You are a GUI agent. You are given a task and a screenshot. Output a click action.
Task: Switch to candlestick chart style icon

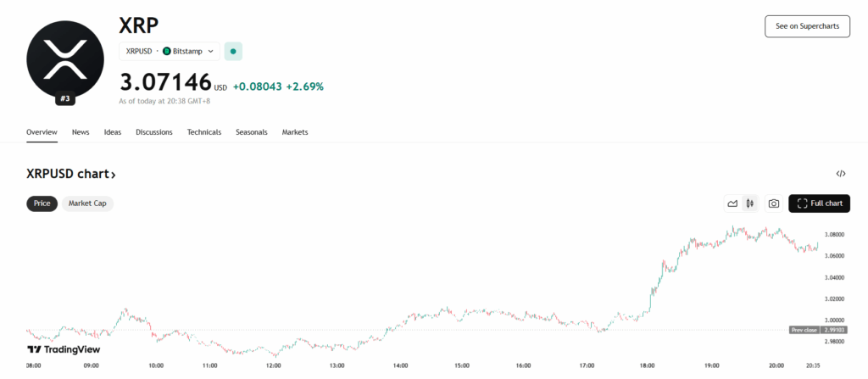(x=750, y=203)
